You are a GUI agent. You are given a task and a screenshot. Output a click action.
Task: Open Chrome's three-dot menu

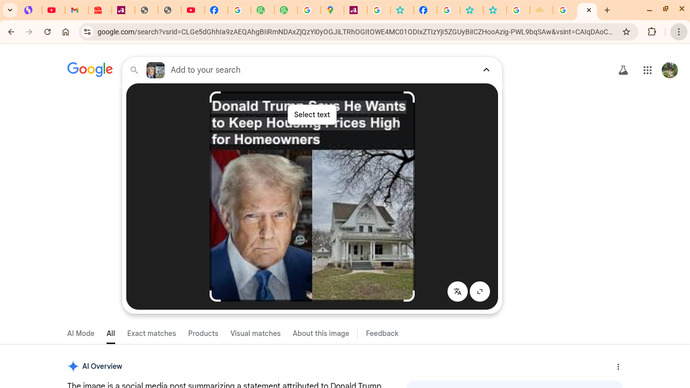(679, 32)
